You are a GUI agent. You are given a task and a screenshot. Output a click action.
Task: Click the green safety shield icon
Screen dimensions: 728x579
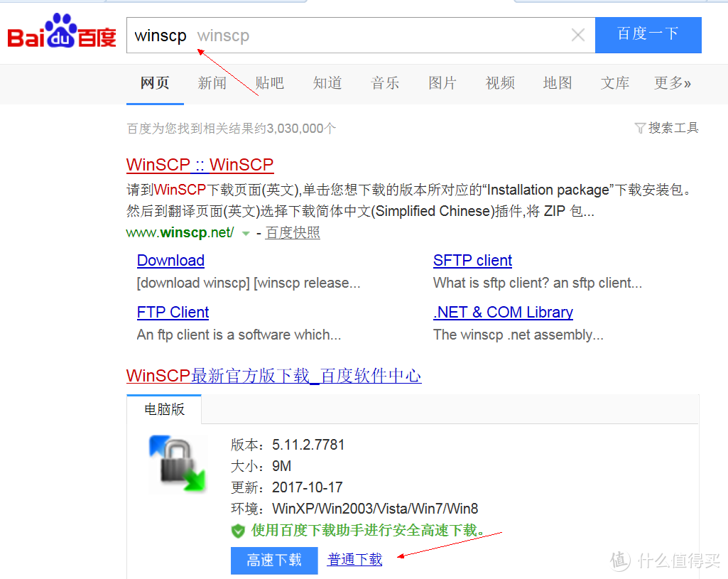click(239, 531)
